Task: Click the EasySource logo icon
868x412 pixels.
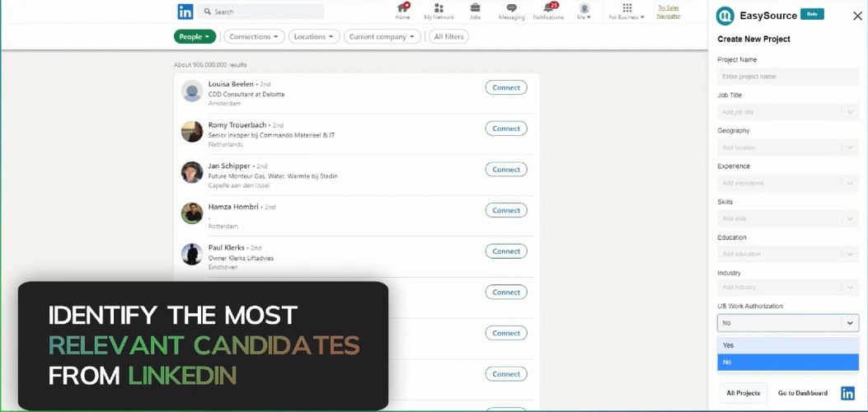Action: [725, 16]
